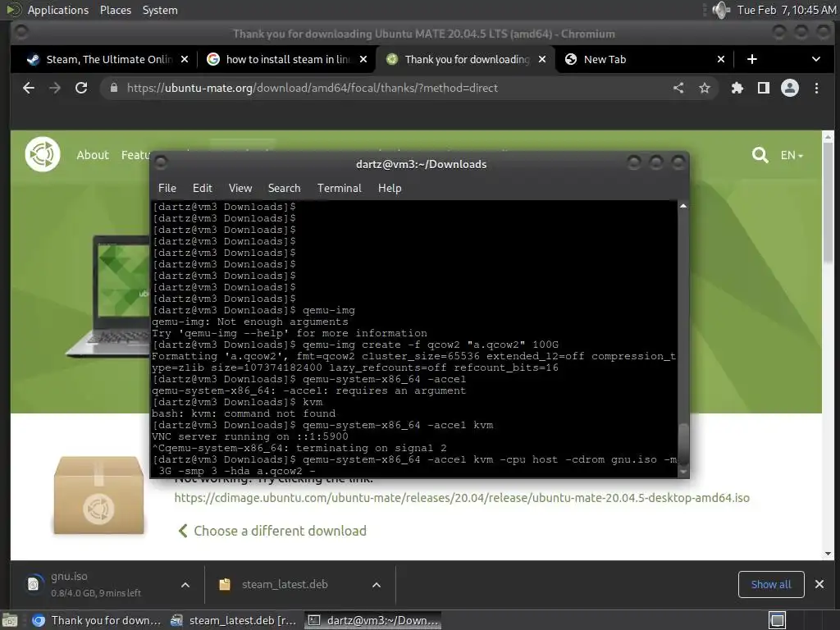Open the cdimage.ubuntu.com ISO link
The image size is (840, 630).
(x=462, y=498)
